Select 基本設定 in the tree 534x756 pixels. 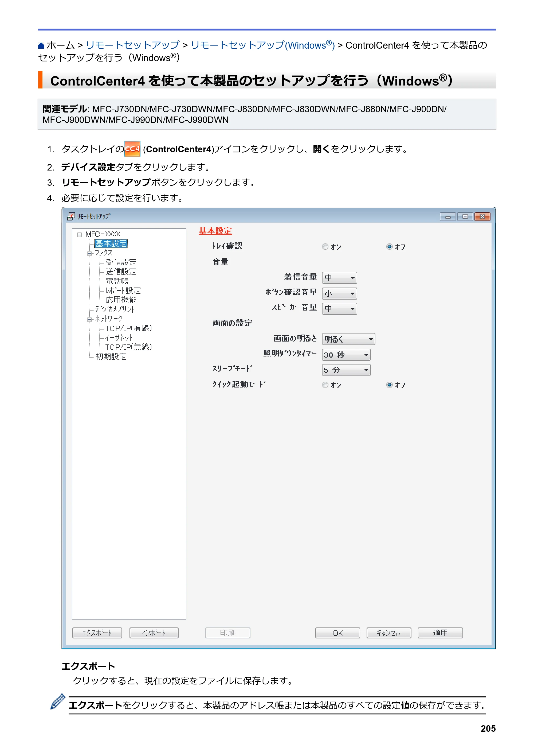click(111, 243)
